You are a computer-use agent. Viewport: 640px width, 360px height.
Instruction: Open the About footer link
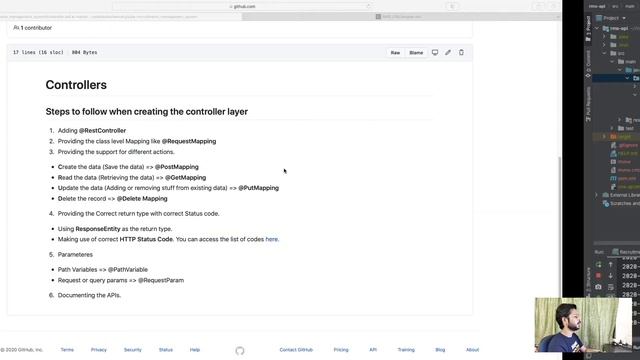[472, 350]
